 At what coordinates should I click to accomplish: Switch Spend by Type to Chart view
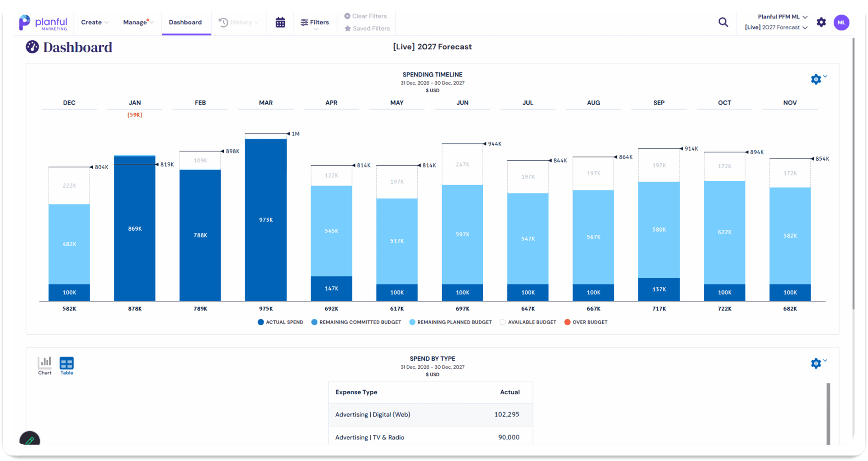pos(45,366)
